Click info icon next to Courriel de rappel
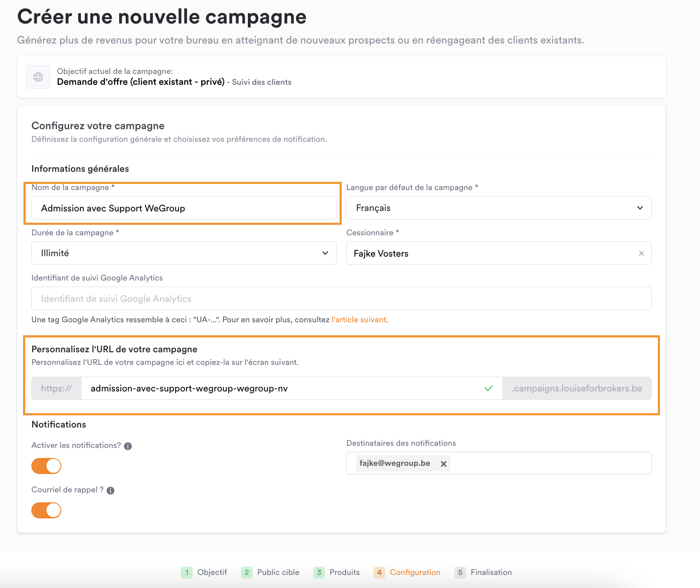Image resolution: width=700 pixels, height=588 pixels. [110, 490]
